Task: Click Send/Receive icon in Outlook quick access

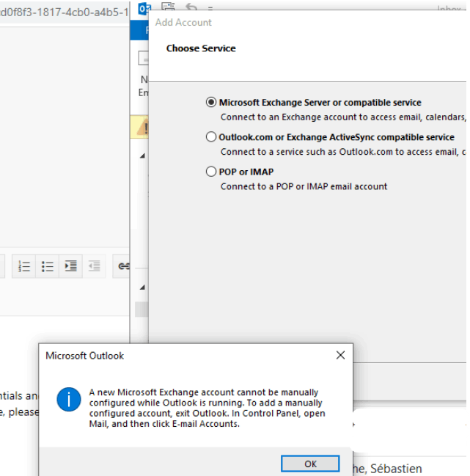Action: pos(168,6)
